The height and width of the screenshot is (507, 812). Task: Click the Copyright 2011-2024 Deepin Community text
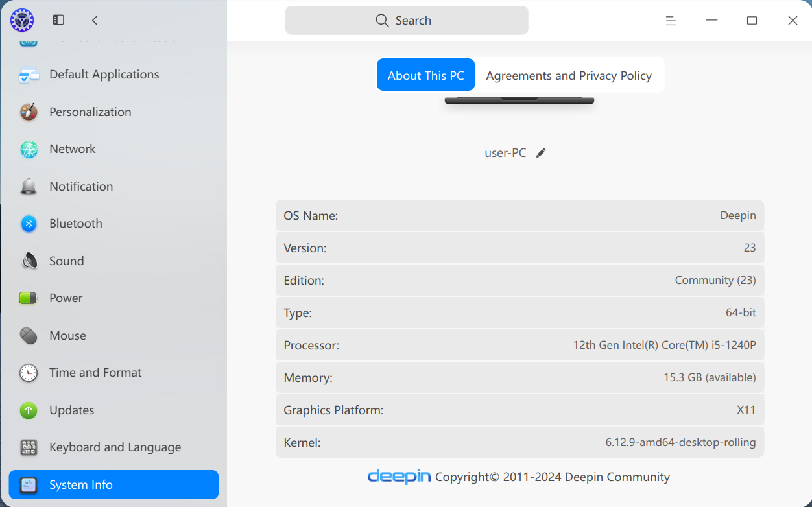553,477
